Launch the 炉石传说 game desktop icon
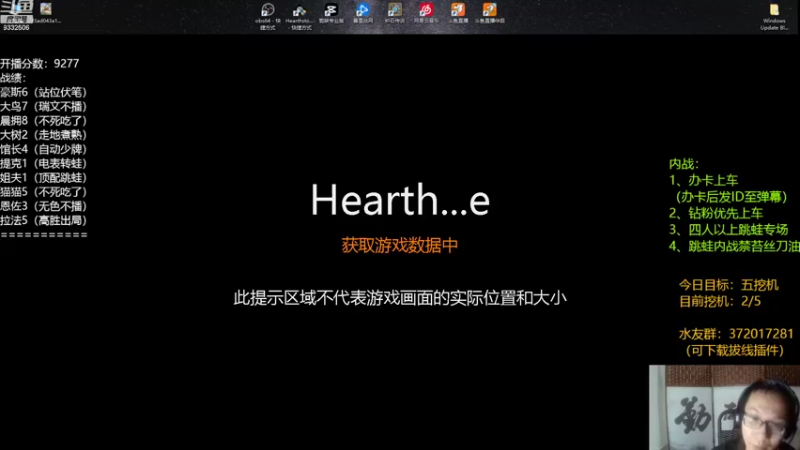The height and width of the screenshot is (450, 800). (394, 13)
